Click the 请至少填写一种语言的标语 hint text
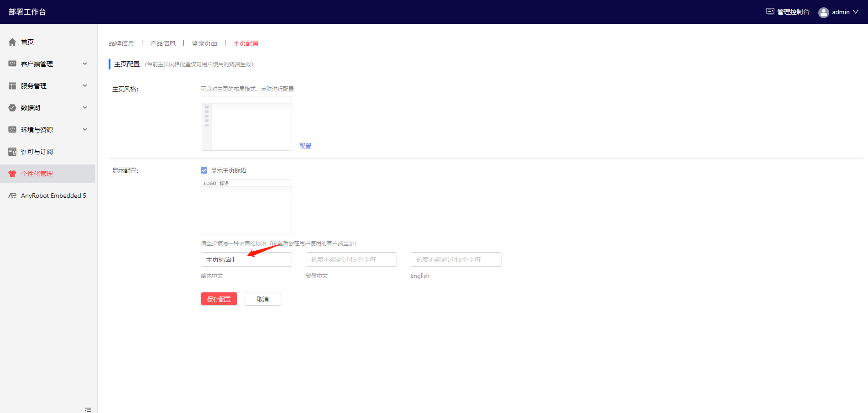868x413 pixels. point(278,244)
